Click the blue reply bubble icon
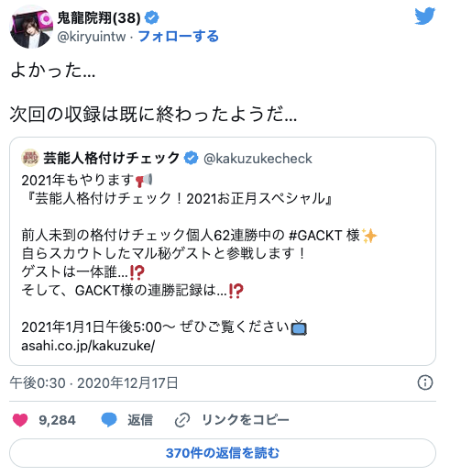 coord(109,420)
